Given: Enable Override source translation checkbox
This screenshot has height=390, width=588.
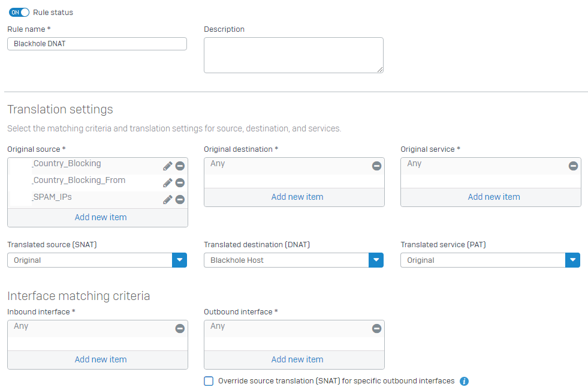Looking at the screenshot, I should point(209,381).
